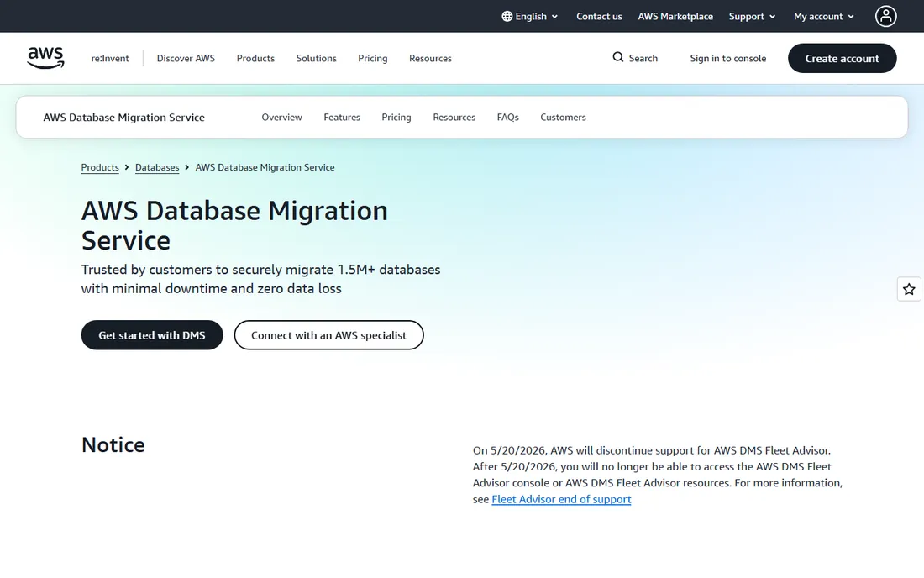Open Pricing in main navigation bar
The height and width of the screenshot is (578, 924).
372,58
